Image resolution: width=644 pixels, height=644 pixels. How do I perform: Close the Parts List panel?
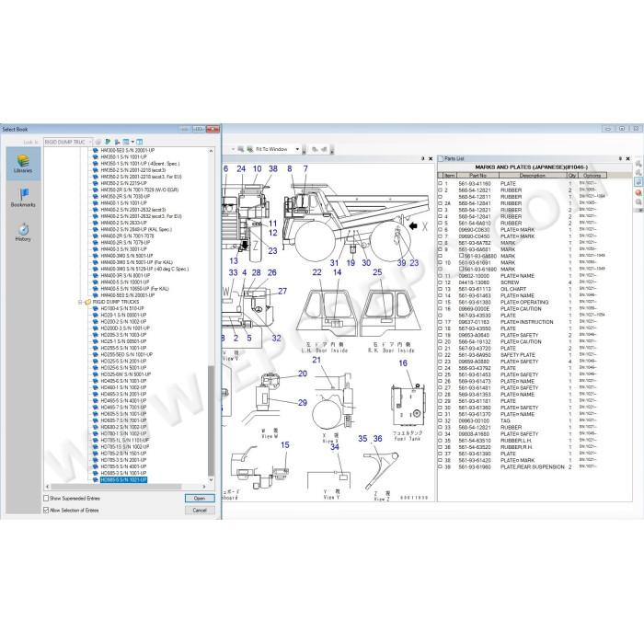[x=627, y=158]
